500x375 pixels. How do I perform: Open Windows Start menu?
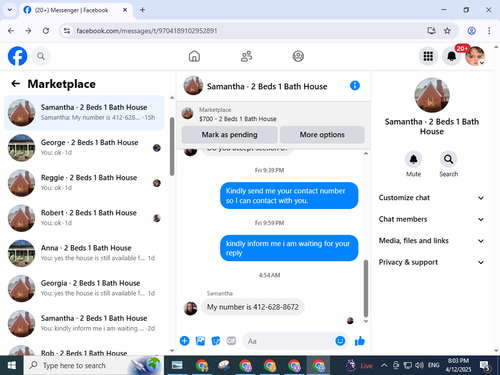(12, 365)
